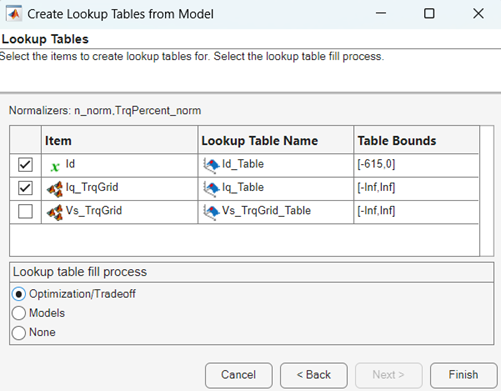Click the Iq_Table [-Inf,Inf] bounds cell
501x391 pixels.
coord(416,189)
